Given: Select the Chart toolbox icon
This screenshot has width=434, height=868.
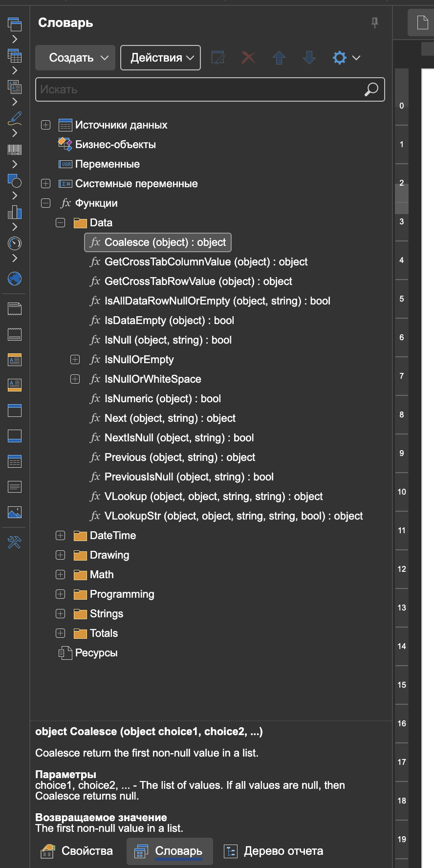Looking at the screenshot, I should pos(15,212).
